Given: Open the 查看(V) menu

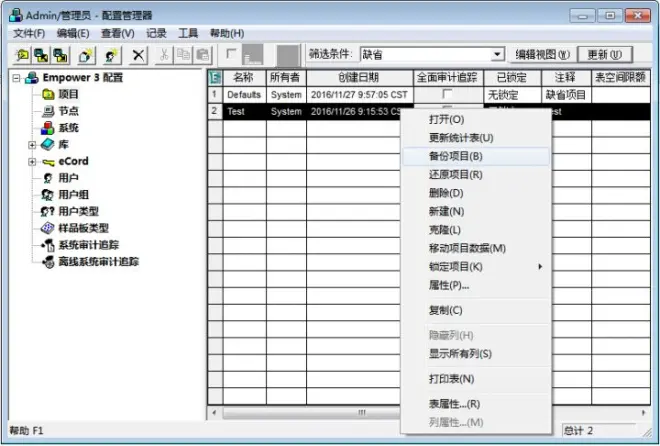Looking at the screenshot, I should point(117,33).
